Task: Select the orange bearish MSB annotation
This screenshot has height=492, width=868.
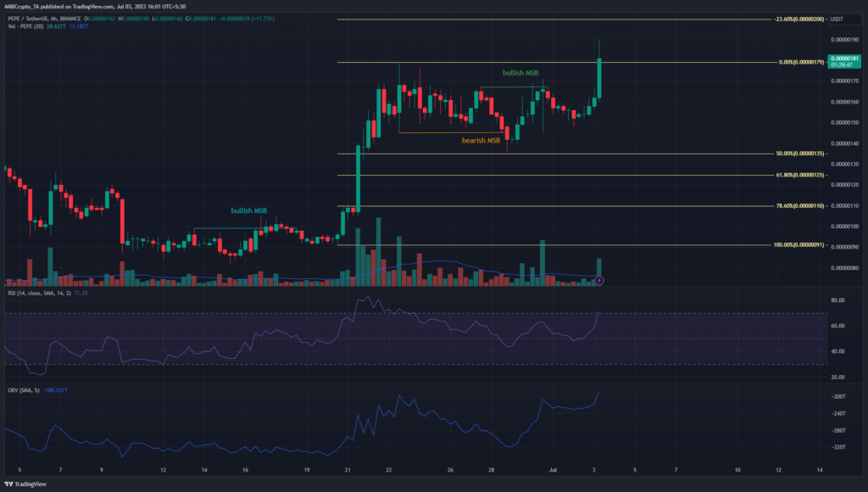Action: coord(480,140)
